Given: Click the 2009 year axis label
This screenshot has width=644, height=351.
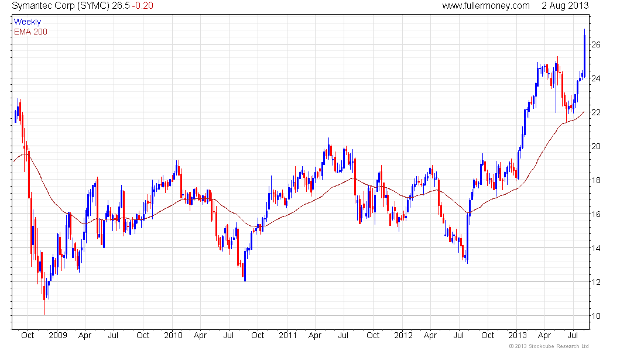Looking at the screenshot, I should point(58,335).
